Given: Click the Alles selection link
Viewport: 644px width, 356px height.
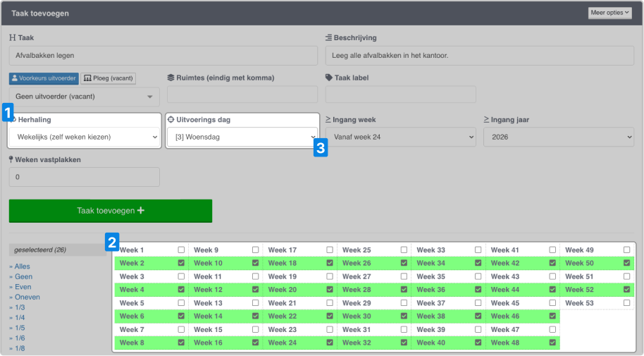Looking at the screenshot, I should point(22,266).
